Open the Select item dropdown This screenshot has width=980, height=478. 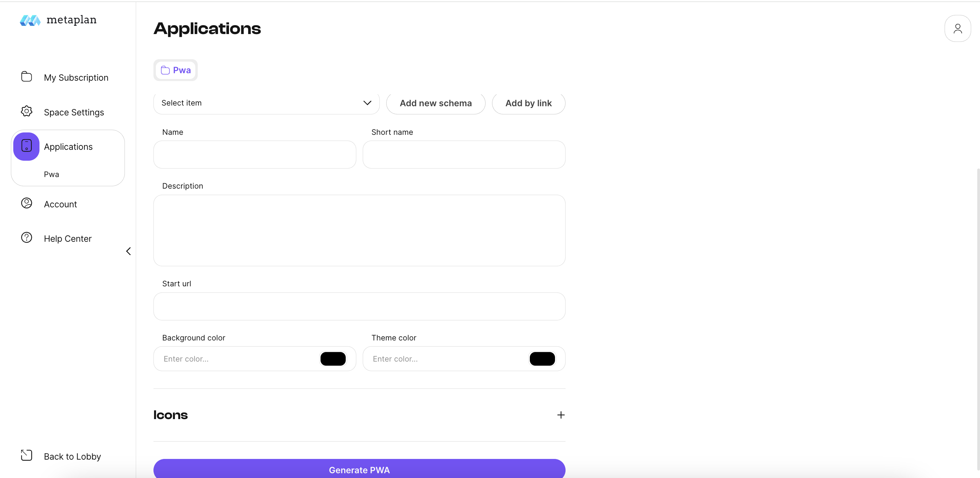click(266, 103)
